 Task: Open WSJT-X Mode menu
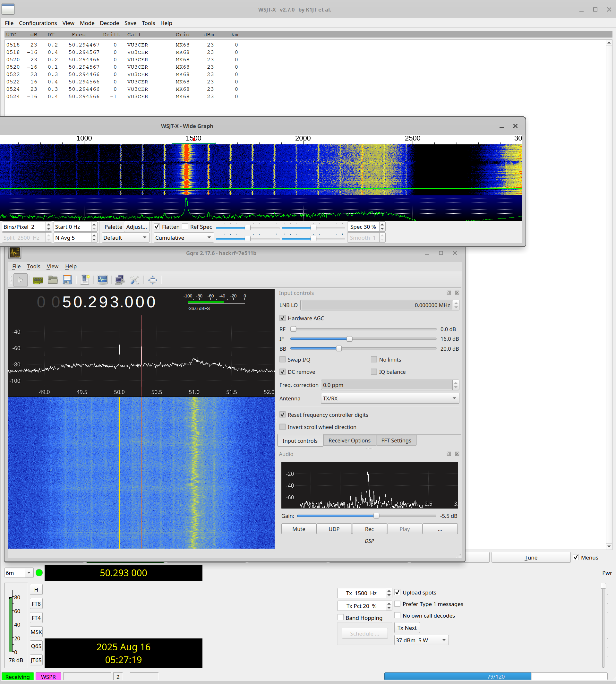point(87,23)
